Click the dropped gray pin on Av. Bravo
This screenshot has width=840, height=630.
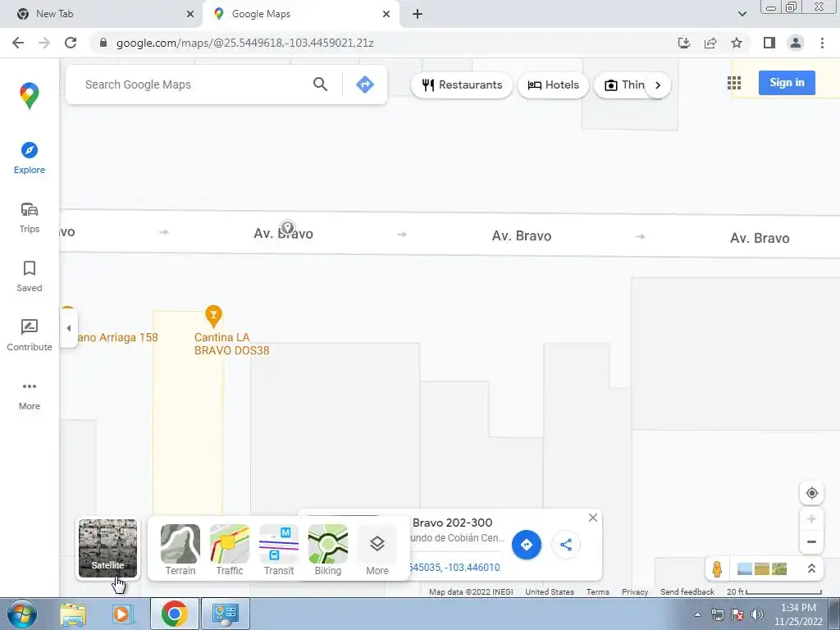288,228
